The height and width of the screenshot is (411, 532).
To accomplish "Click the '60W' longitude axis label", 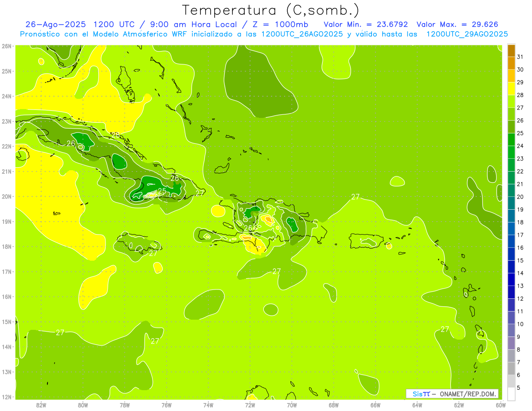I will pos(501,405).
